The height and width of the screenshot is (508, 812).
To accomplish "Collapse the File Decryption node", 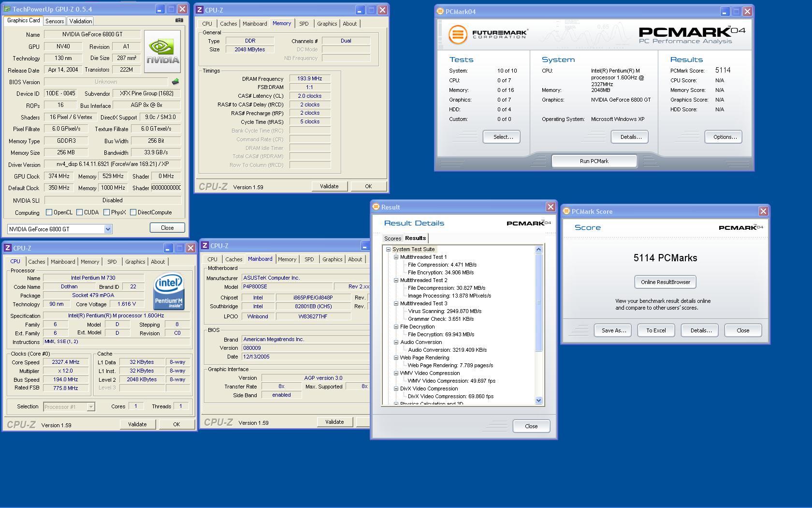I will 396,327.
